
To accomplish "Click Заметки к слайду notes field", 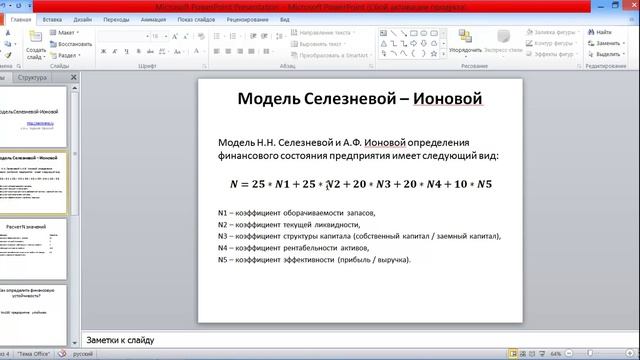I will tap(360, 340).
